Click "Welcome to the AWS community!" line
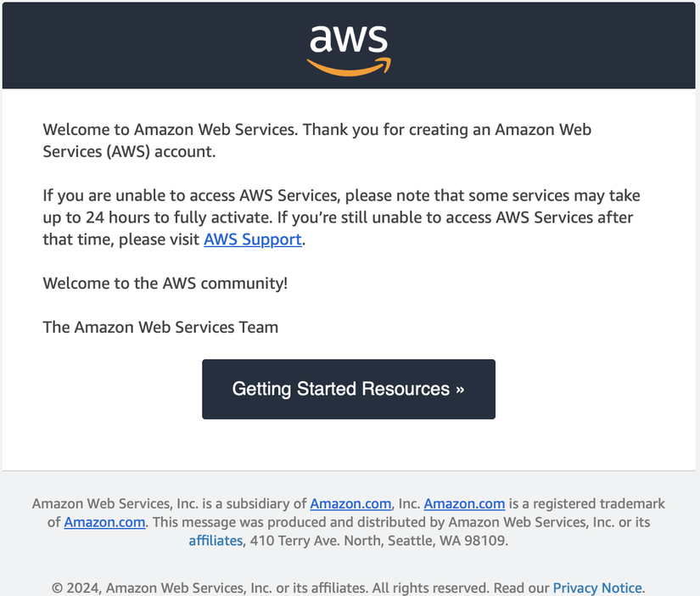The height and width of the screenshot is (596, 700). tap(165, 284)
